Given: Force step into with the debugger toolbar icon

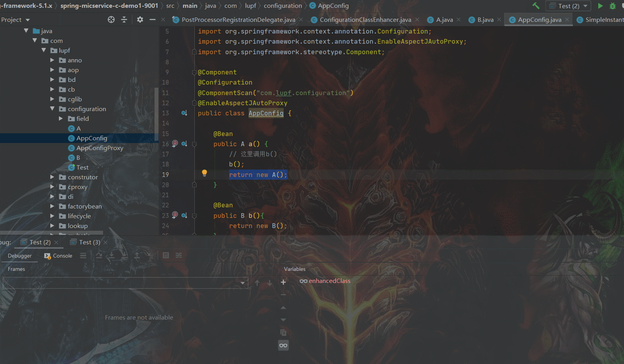Looking at the screenshot, I should point(124,256).
